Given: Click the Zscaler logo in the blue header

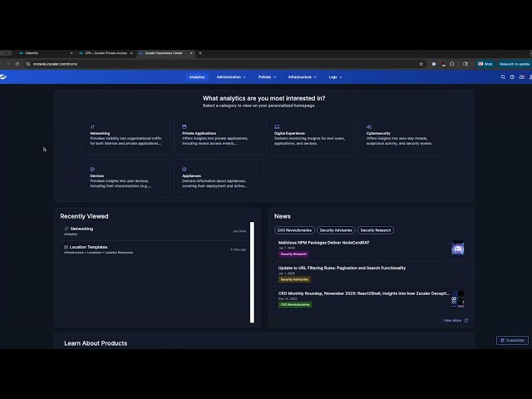Looking at the screenshot, I should point(3,77).
